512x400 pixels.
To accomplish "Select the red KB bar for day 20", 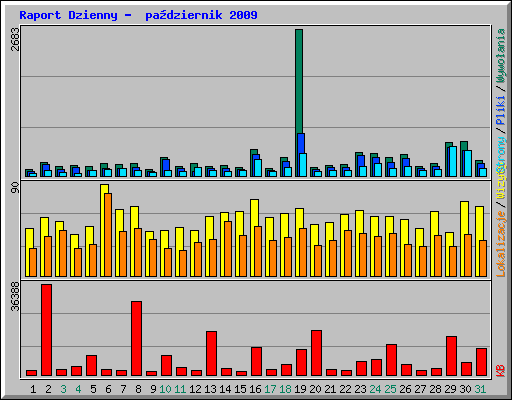I will [316, 353].
